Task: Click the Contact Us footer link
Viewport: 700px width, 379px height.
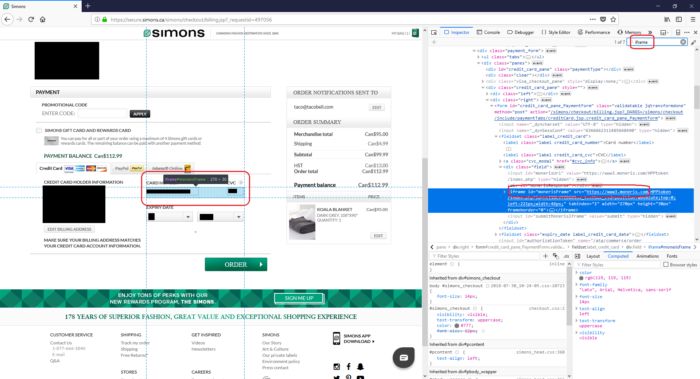Action: (x=61, y=343)
